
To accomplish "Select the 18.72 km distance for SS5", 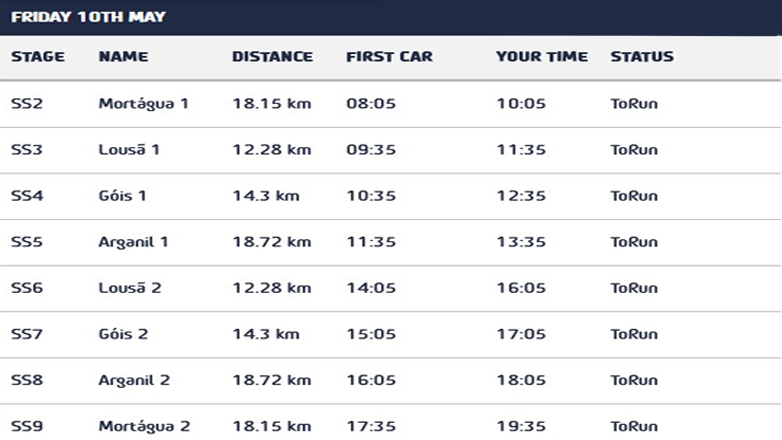I will point(271,242).
